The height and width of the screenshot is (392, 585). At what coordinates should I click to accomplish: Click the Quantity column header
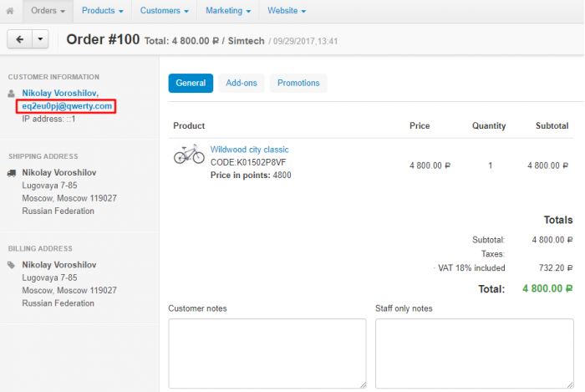coord(489,125)
